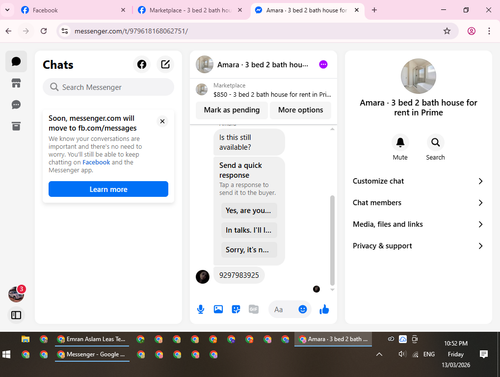The height and width of the screenshot is (377, 500).
Task: Open sender avatar beside phone number message
Action: click(x=202, y=277)
